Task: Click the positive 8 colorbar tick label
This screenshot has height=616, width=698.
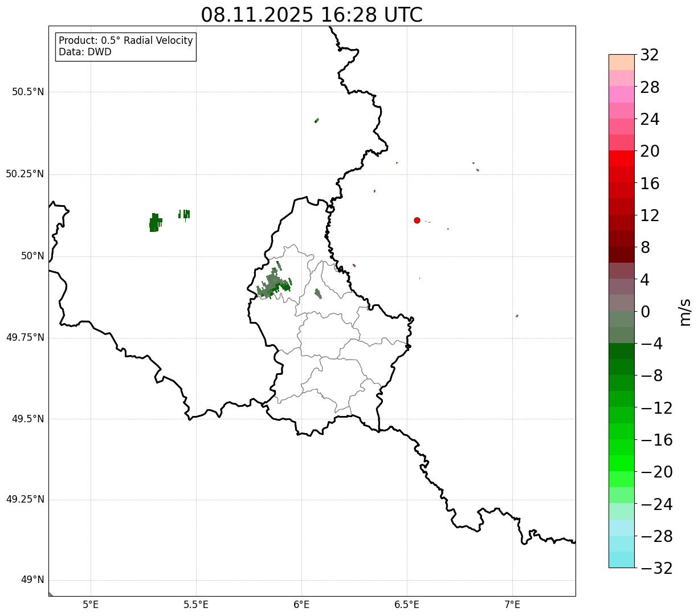Action: click(646, 248)
